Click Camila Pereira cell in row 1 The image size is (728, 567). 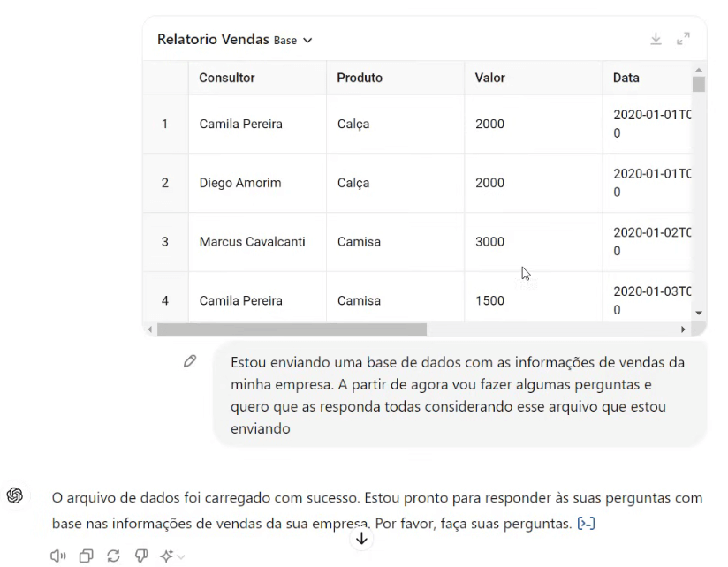(x=257, y=124)
